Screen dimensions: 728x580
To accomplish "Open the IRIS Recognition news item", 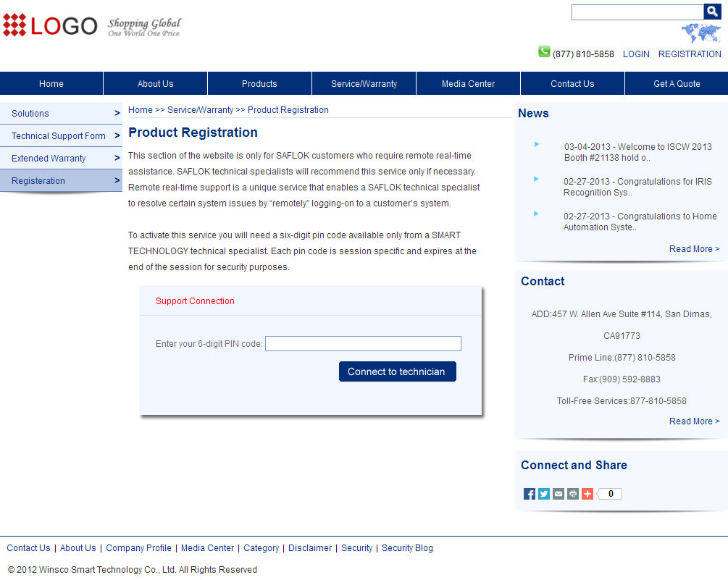I will [637, 187].
